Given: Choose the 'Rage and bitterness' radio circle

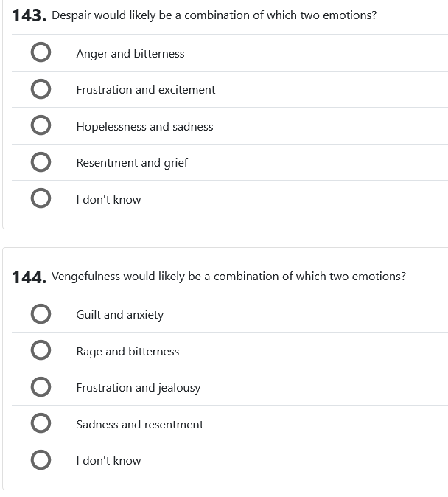Looking at the screenshot, I should tap(41, 351).
